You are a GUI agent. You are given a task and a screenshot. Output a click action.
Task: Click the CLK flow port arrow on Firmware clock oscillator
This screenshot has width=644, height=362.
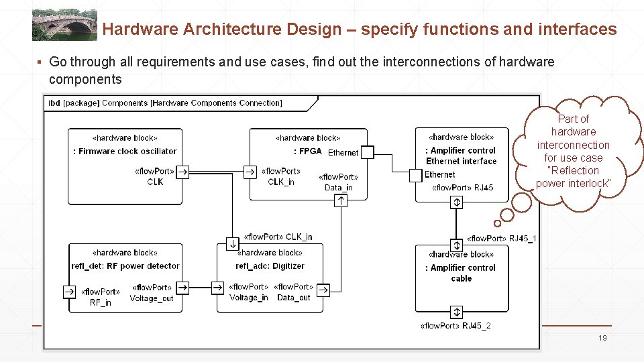point(182,172)
